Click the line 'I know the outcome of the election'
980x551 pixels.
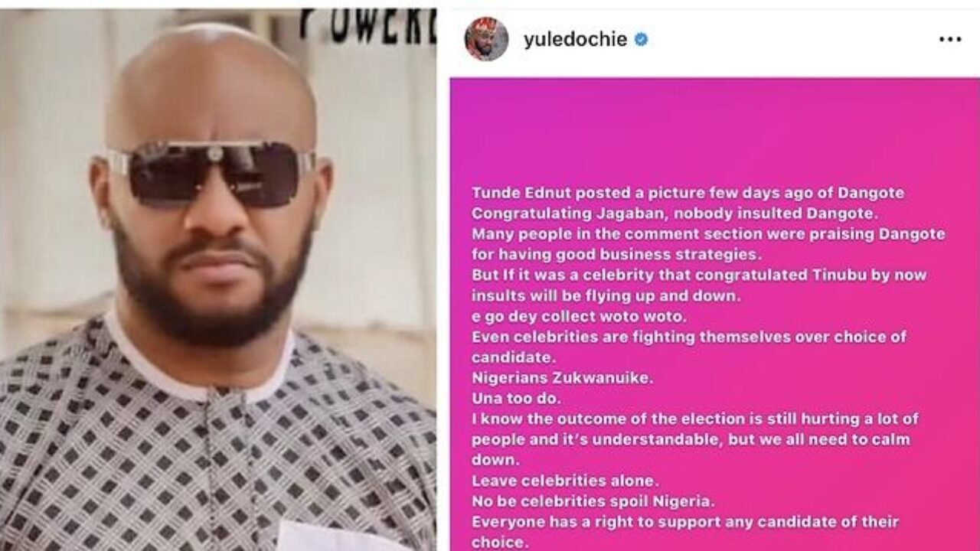694,419
